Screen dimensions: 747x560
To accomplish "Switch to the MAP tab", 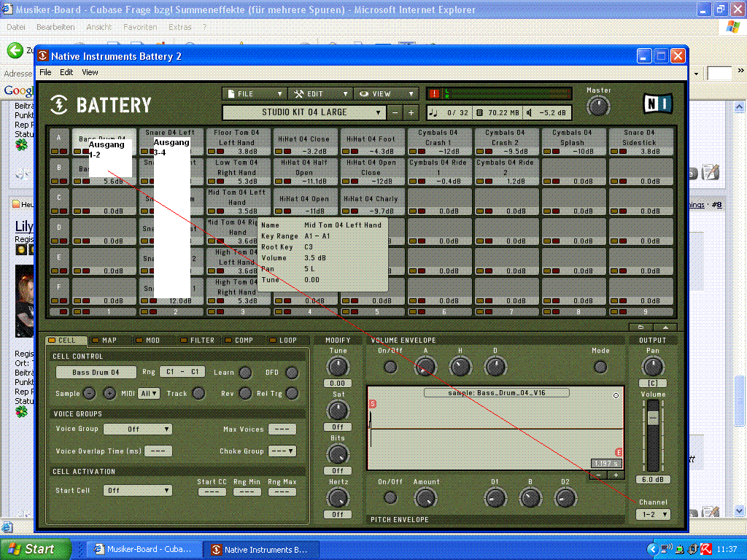I will click(x=109, y=340).
